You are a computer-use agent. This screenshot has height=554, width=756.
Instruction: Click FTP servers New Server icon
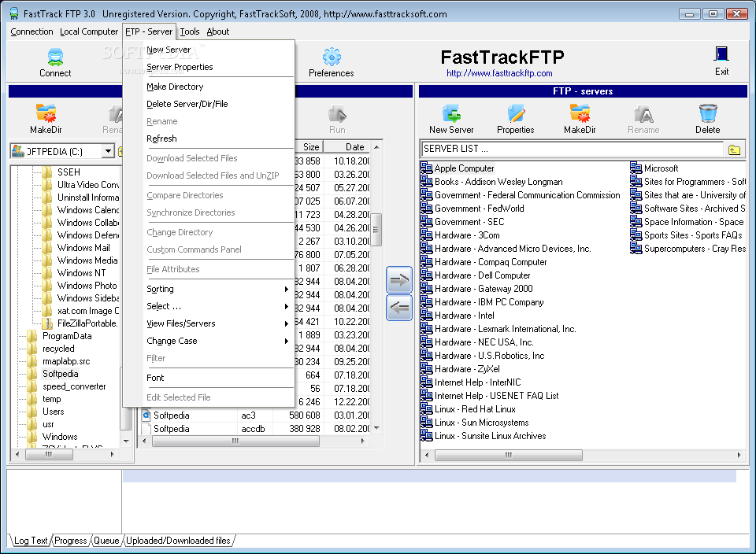click(x=451, y=113)
